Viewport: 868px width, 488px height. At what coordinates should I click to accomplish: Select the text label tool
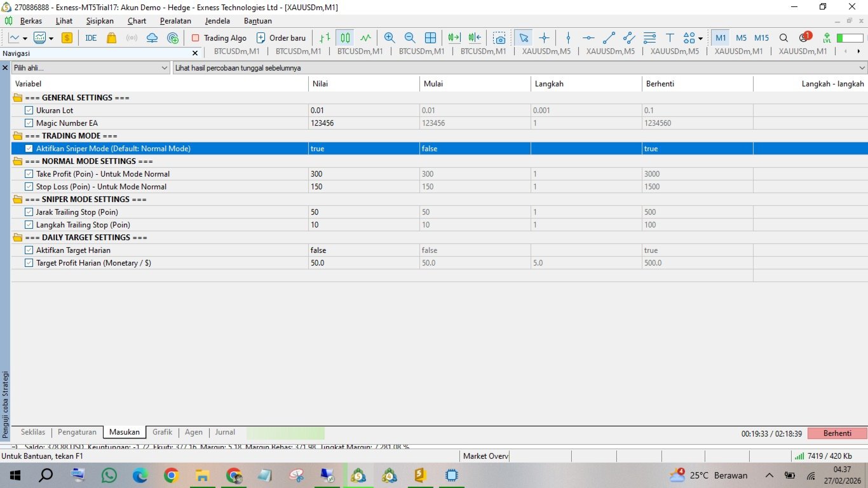tap(670, 38)
